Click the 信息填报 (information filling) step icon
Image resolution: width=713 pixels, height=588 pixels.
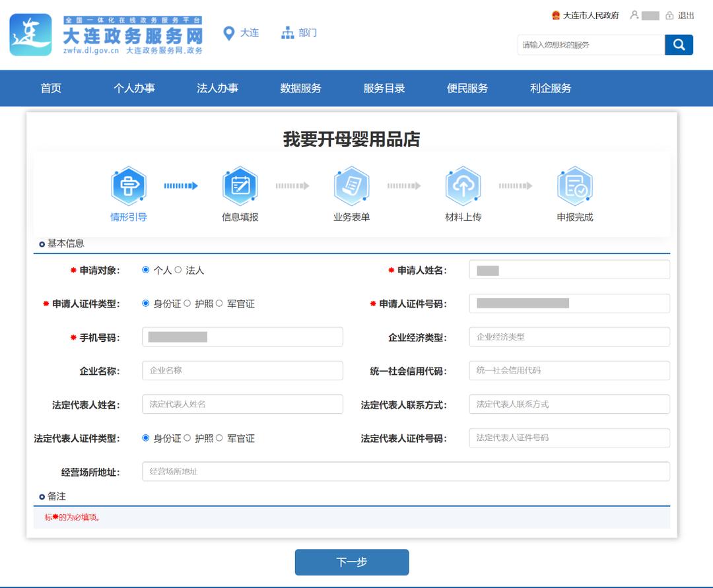[240, 185]
